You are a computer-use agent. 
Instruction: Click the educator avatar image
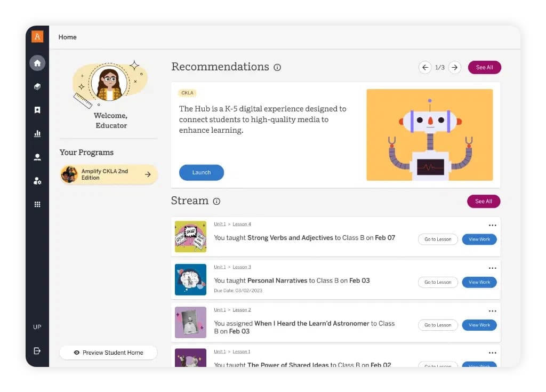[109, 83]
